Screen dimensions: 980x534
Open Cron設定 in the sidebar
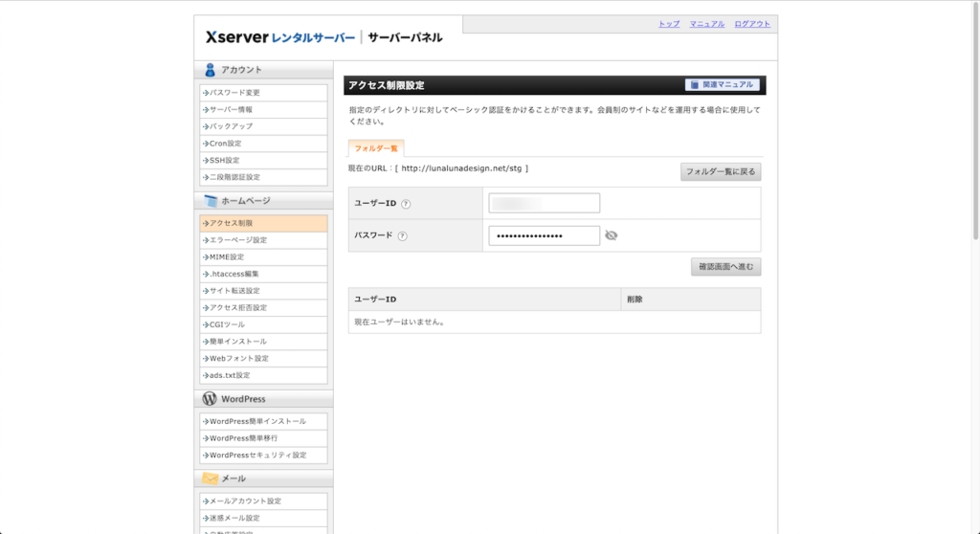coord(264,144)
